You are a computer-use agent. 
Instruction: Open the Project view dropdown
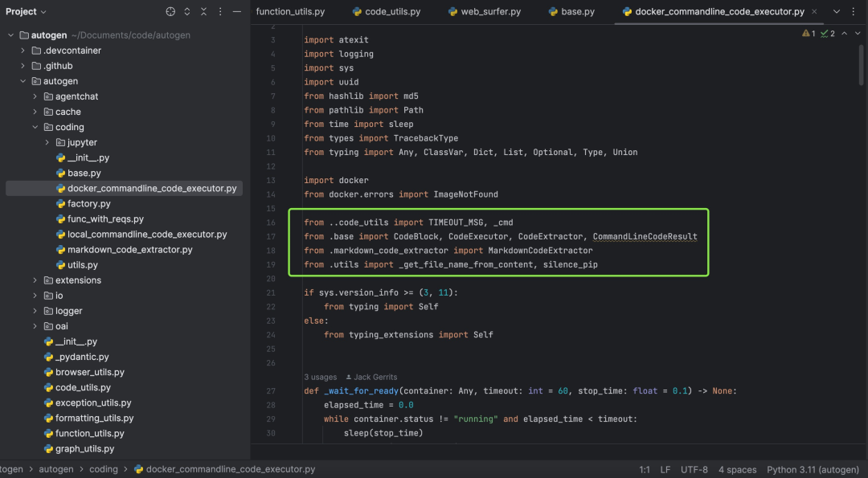pos(26,12)
